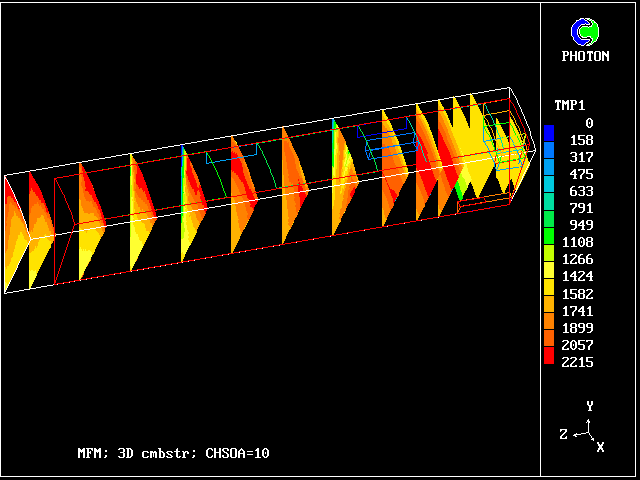This screenshot has height=480, width=640.
Task: Select the PHOTON title text under the logo
Action: click(x=585, y=56)
